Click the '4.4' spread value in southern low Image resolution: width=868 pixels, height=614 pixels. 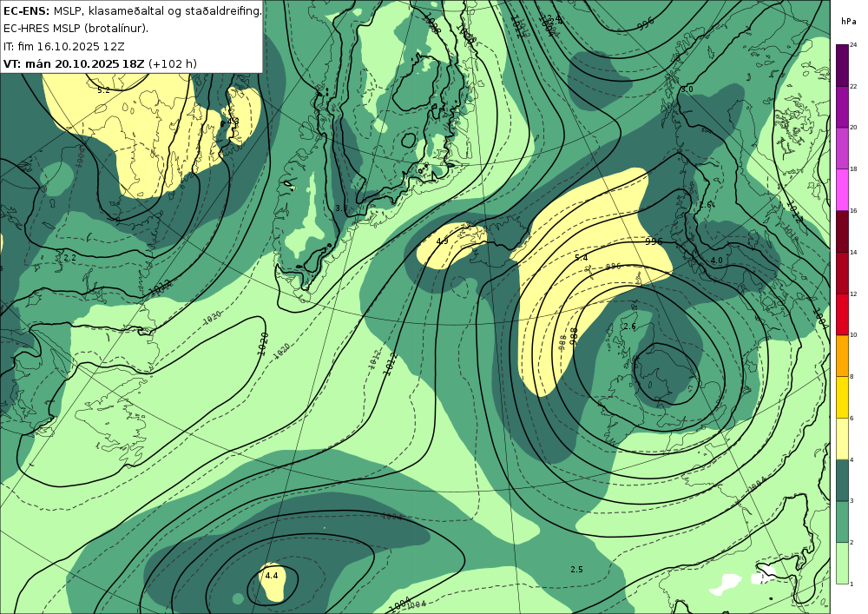pos(271,575)
